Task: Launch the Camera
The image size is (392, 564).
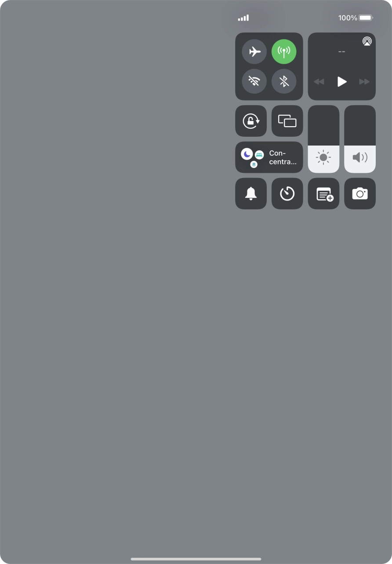Action: pyautogui.click(x=360, y=193)
